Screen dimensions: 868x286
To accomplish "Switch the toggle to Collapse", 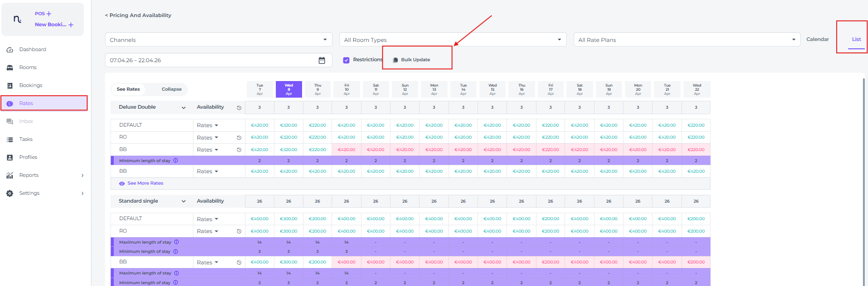I will click(171, 89).
